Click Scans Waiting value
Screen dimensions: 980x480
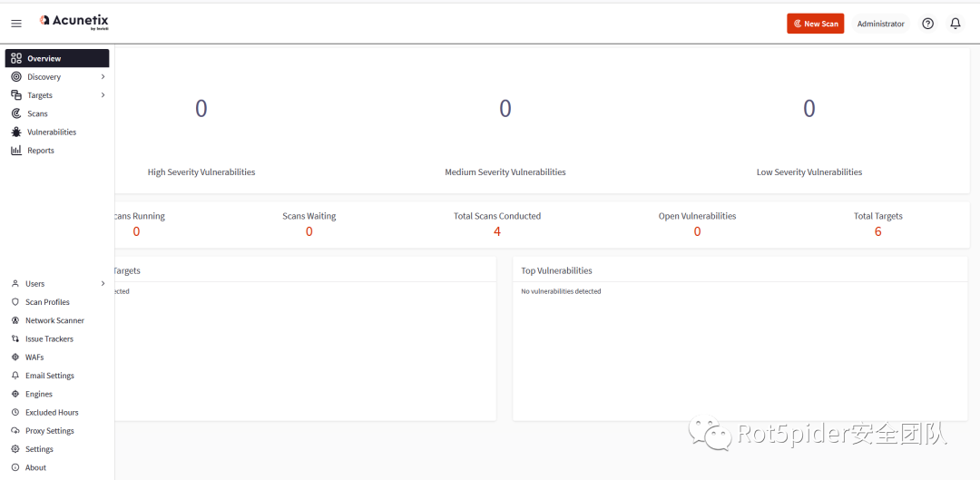[x=309, y=231]
